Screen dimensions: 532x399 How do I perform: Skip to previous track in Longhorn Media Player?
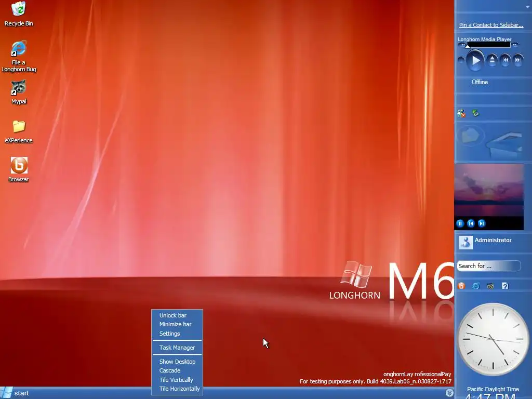(505, 60)
